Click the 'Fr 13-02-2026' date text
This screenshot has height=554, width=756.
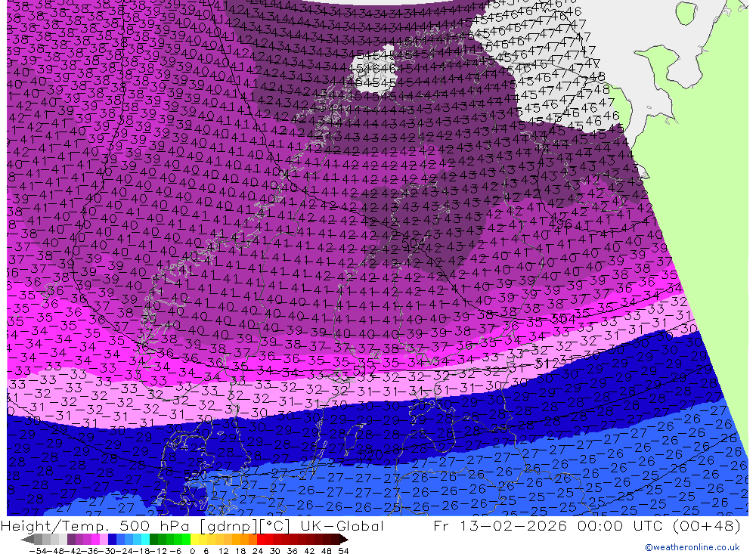(500, 525)
